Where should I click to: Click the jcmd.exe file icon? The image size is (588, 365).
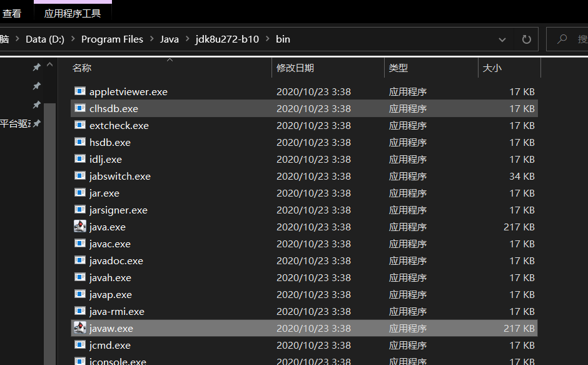pyautogui.click(x=80, y=345)
